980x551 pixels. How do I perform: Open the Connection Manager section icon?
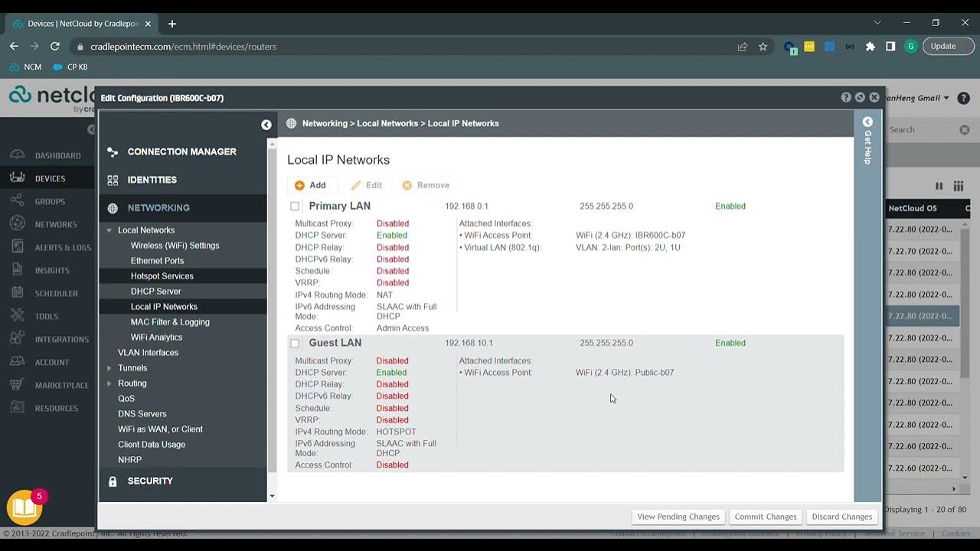pos(113,152)
